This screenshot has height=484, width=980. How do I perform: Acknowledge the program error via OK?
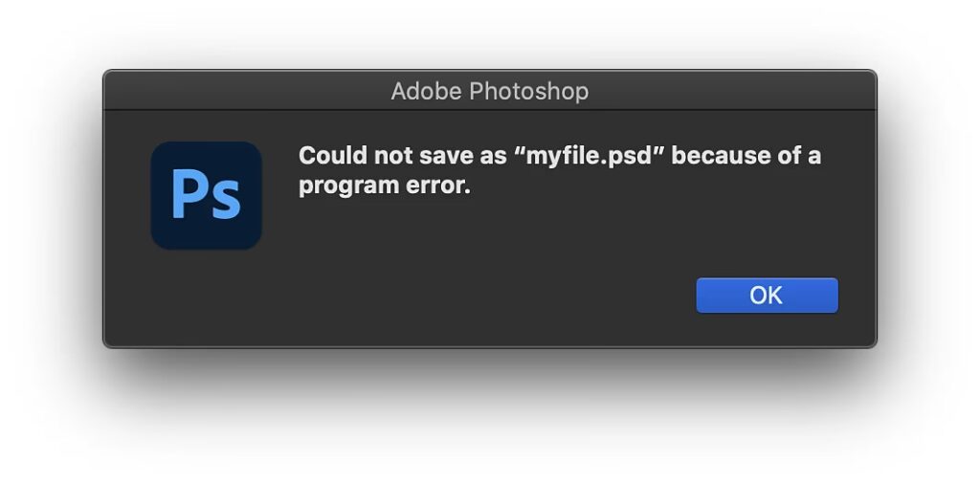767,296
